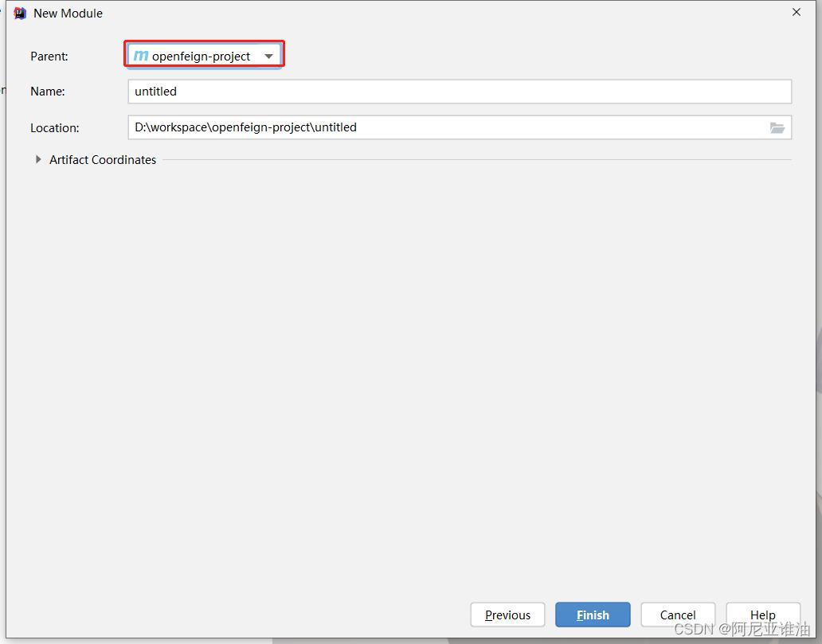Click the Previous button
Viewport: 822px width, 644px height.
pyautogui.click(x=507, y=615)
